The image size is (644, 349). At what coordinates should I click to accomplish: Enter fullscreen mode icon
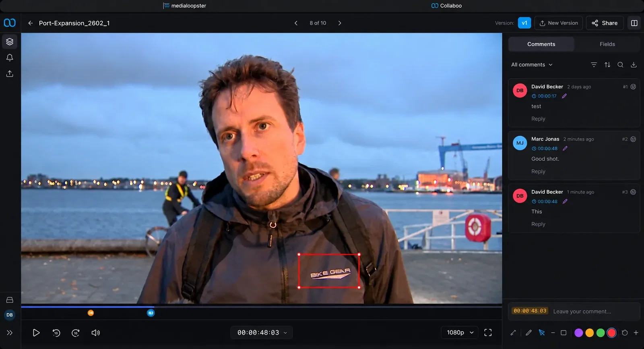[488, 332]
